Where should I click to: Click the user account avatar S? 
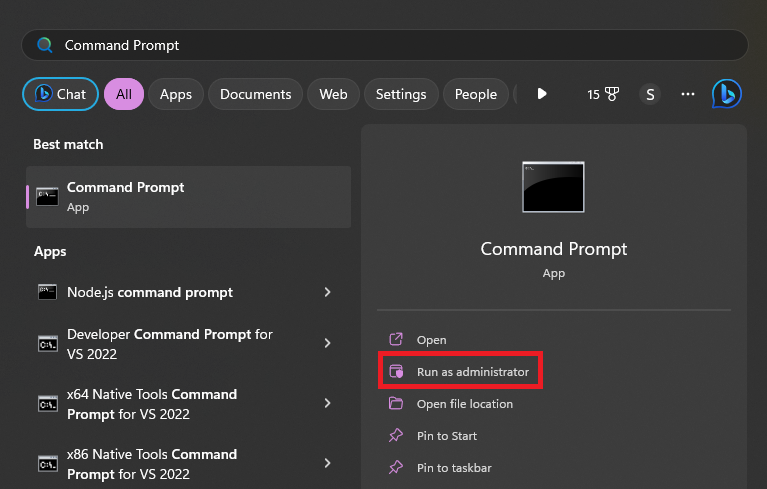(x=650, y=94)
